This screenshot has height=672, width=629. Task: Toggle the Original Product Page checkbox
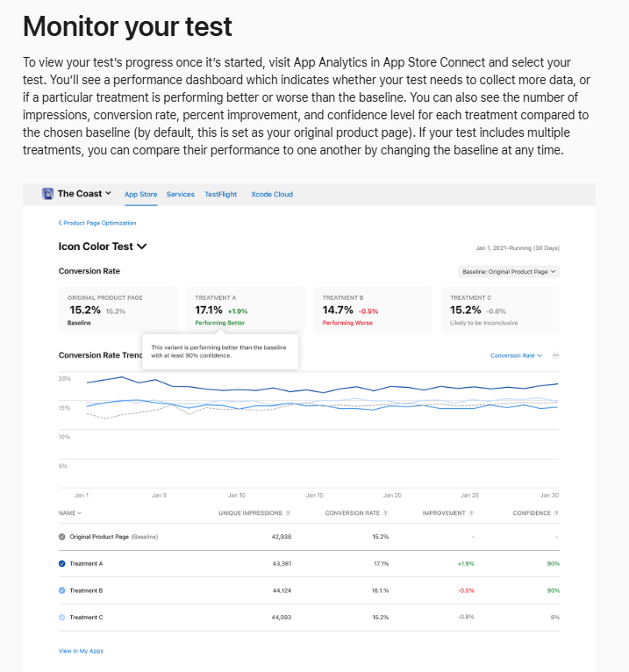point(62,536)
